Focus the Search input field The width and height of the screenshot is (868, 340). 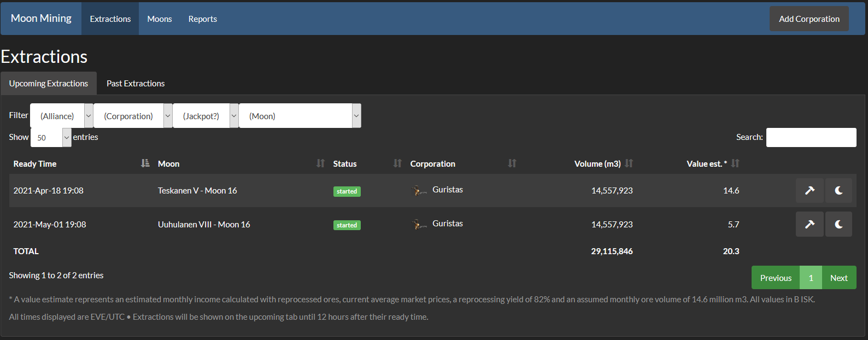pyautogui.click(x=811, y=138)
